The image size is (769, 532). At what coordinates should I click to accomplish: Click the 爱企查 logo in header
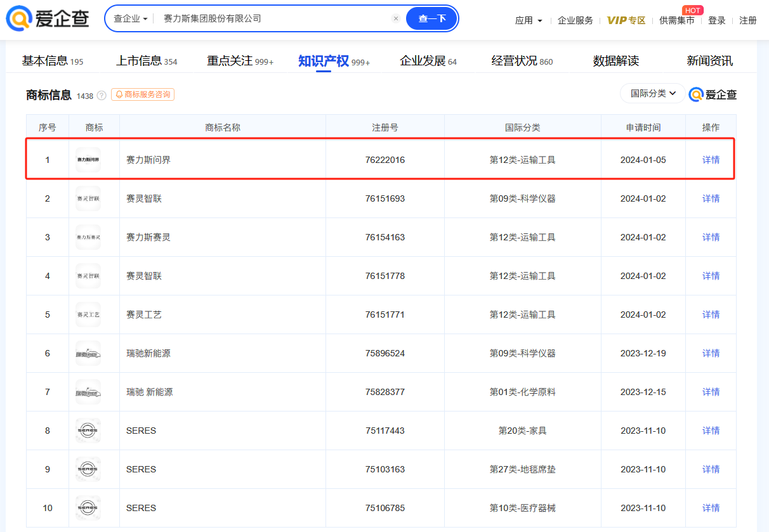[48, 19]
